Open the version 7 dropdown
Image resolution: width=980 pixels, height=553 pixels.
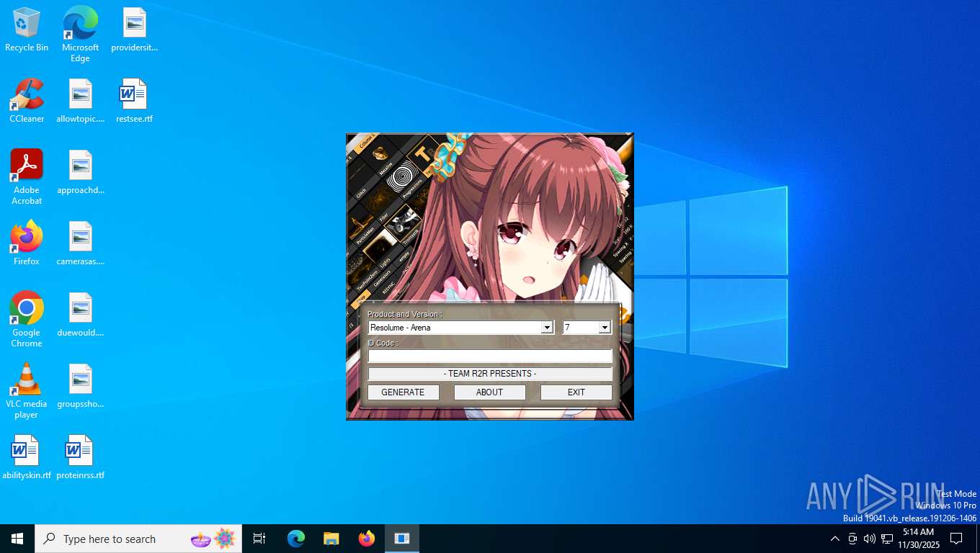point(605,328)
